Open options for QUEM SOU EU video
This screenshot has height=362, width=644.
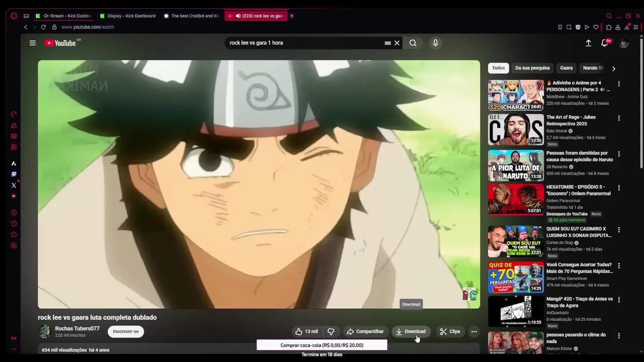[x=619, y=230]
